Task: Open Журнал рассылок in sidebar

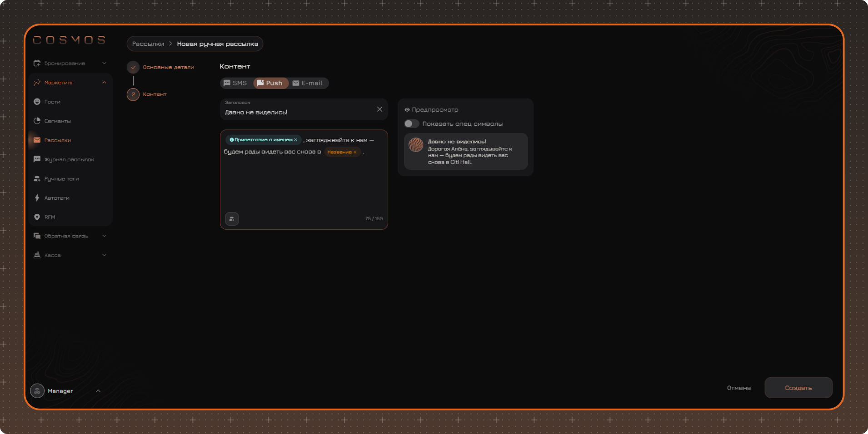Action: coord(69,160)
